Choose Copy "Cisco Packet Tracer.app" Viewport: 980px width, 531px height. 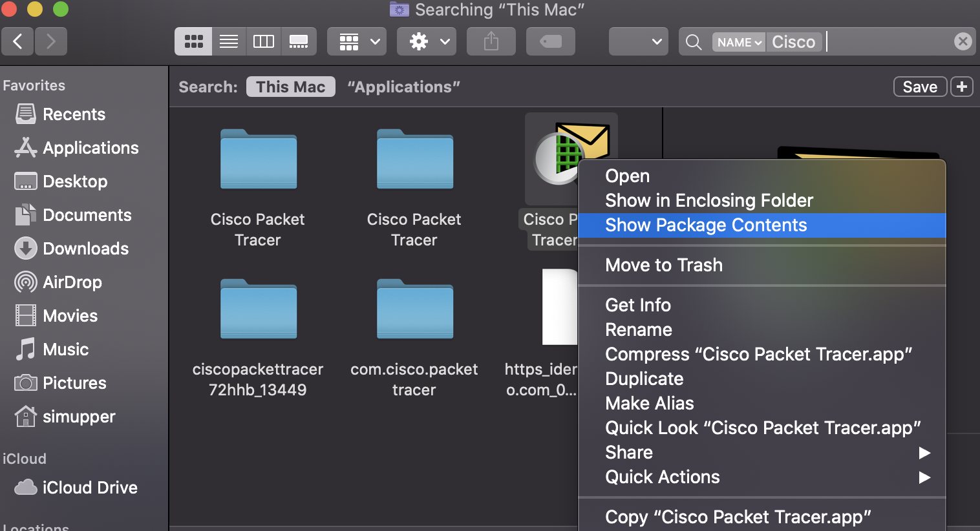coord(762,517)
